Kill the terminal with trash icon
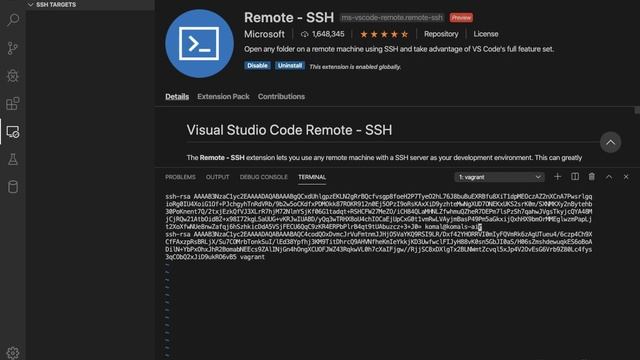Screen dimensions: 640x360 pos(592,177)
